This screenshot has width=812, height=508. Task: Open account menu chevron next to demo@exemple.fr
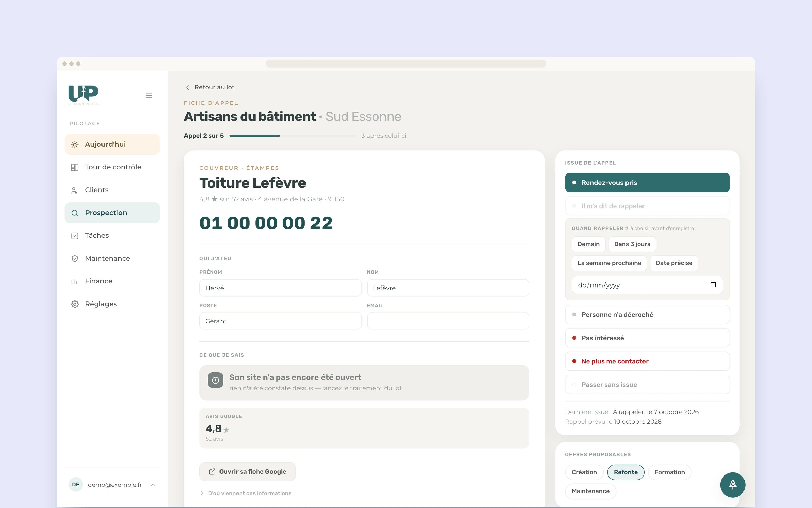[153, 484]
